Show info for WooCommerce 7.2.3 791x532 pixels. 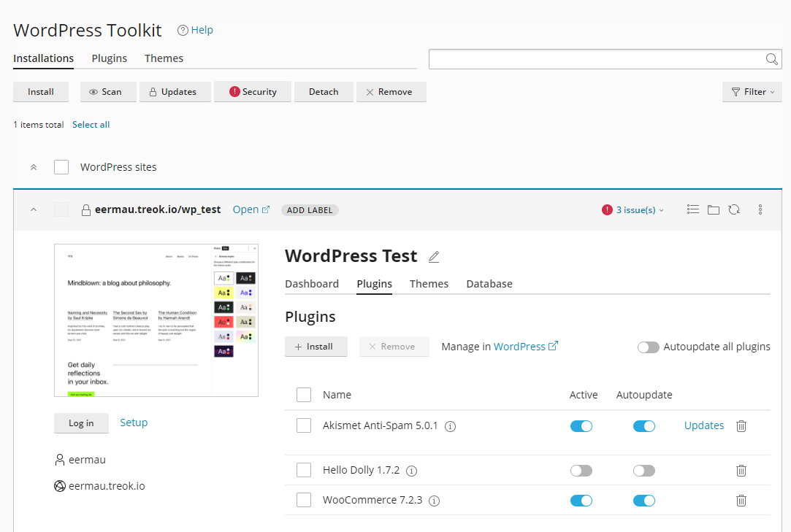click(434, 501)
